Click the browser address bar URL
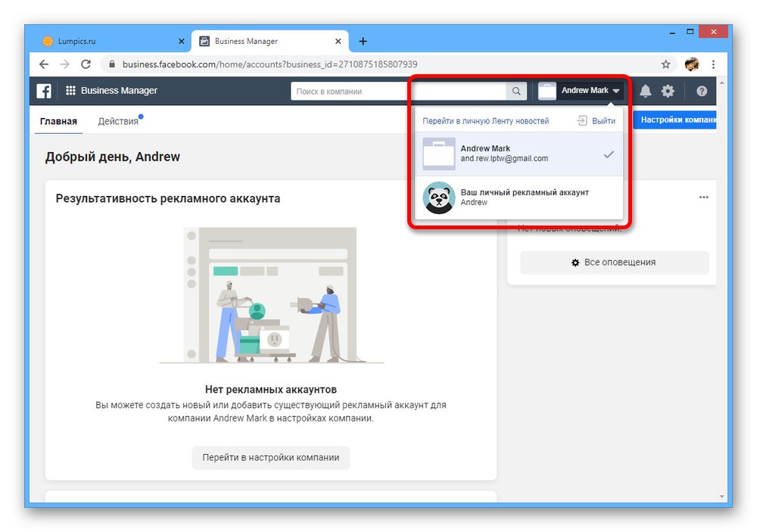757x532 pixels. click(270, 64)
